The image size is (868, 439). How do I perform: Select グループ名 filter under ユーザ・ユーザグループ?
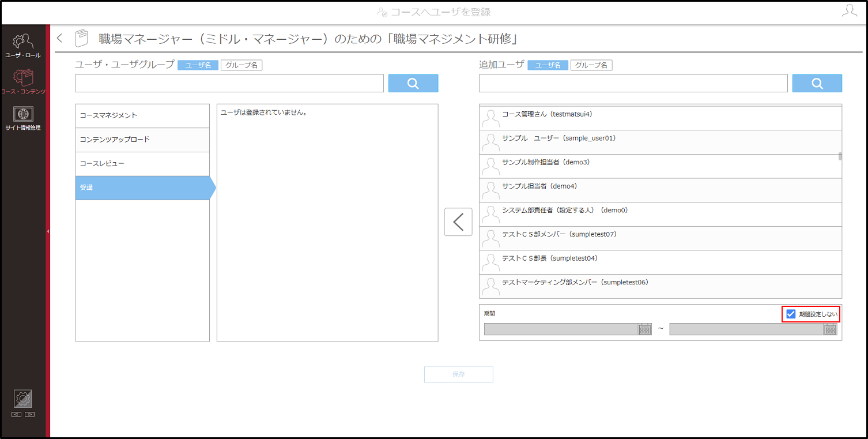click(241, 65)
